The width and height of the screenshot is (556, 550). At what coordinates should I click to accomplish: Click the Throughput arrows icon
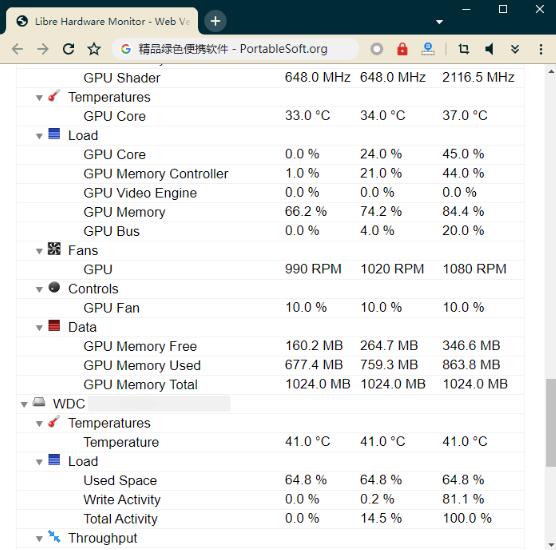point(54,537)
